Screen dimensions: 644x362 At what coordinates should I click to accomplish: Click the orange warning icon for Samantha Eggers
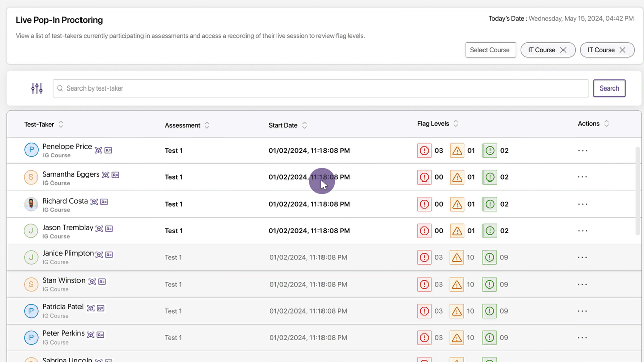(x=457, y=177)
